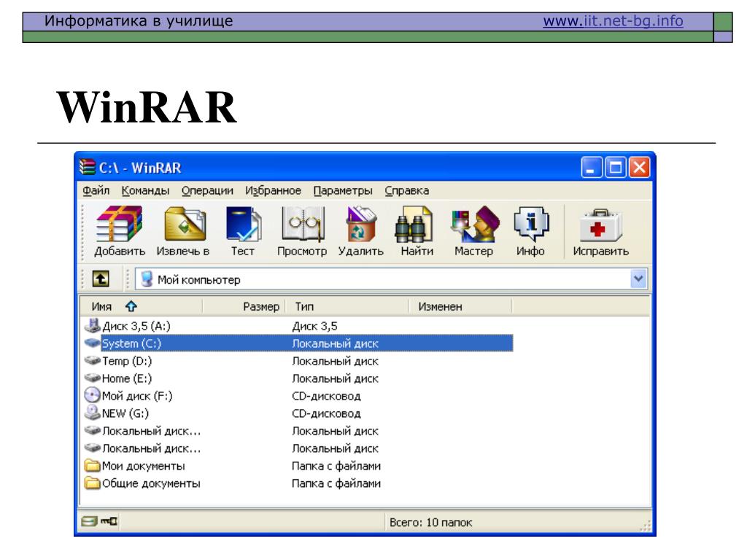Select Мой диск (F:) entry
Image resolution: width=747 pixels, height=560 pixels.
tap(137, 396)
